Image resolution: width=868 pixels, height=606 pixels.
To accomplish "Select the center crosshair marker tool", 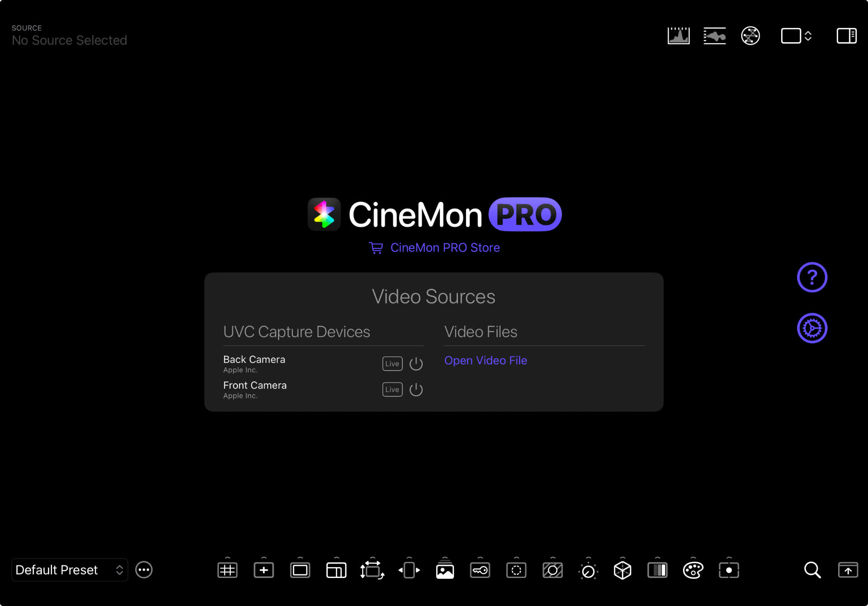I will coord(264,570).
